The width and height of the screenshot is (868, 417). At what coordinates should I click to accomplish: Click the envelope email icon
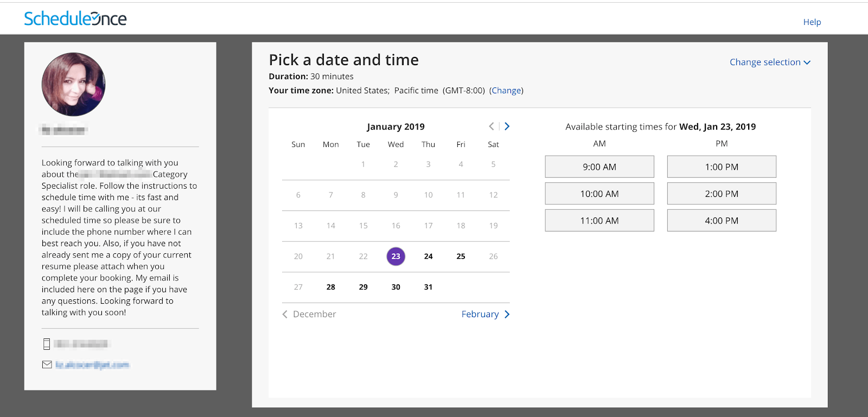click(47, 365)
